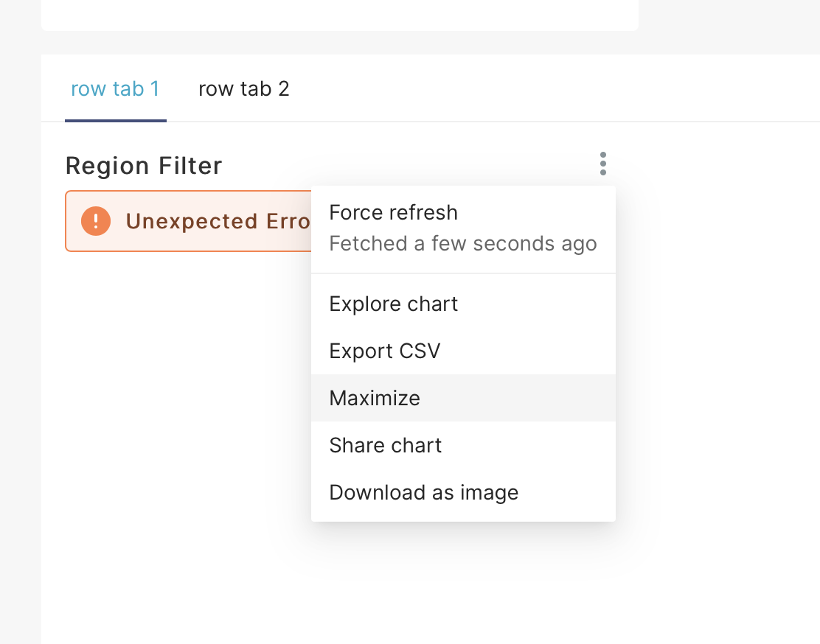This screenshot has width=820, height=644.
Task: Click the Region Filter chart title
Action: coord(143,165)
